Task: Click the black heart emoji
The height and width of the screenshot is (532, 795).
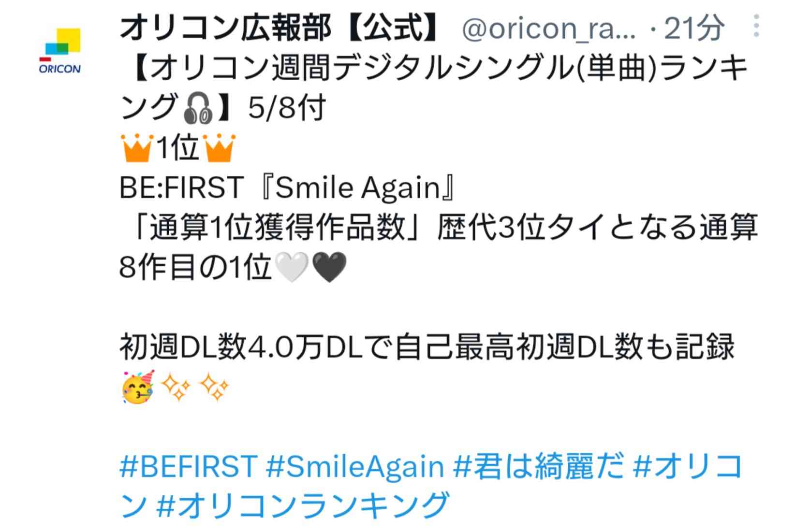Action: tap(330, 267)
